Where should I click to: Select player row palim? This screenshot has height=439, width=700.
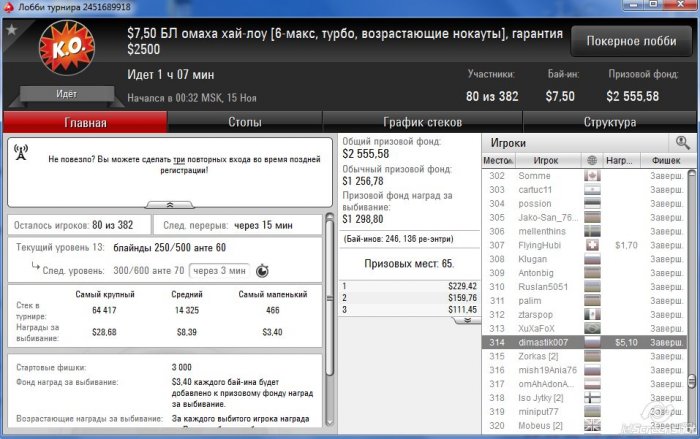[583, 301]
